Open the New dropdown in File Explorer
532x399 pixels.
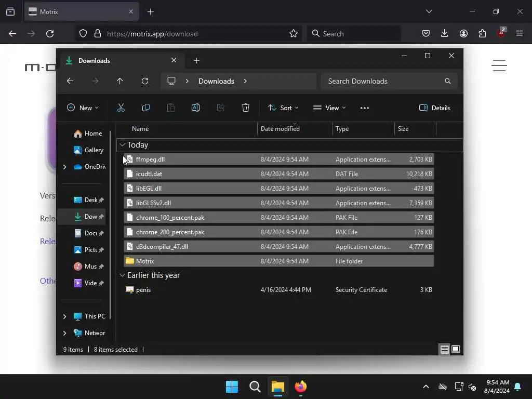[83, 108]
